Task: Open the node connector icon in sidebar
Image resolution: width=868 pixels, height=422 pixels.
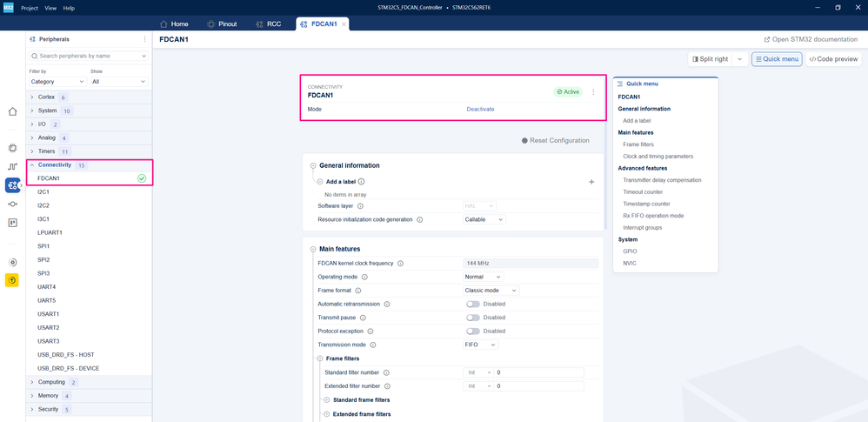Action: pos(12,204)
